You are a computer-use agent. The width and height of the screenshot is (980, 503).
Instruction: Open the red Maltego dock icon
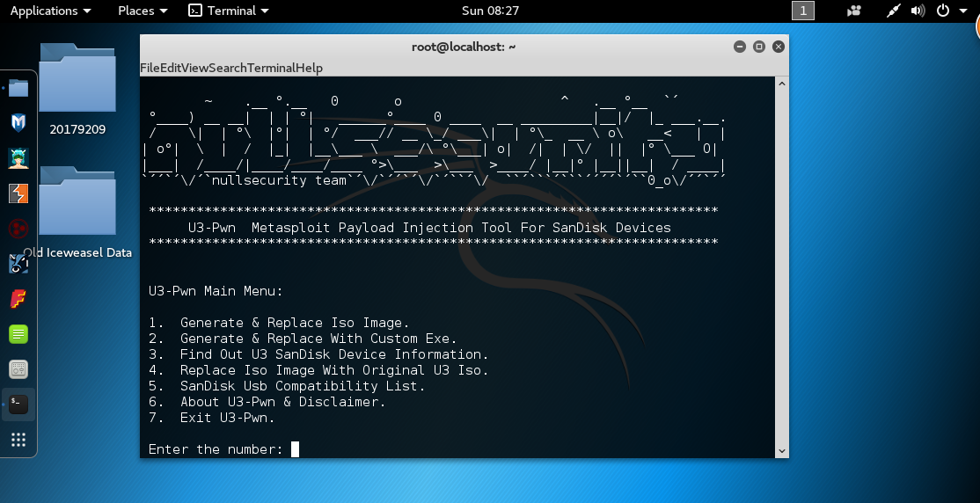[18, 228]
